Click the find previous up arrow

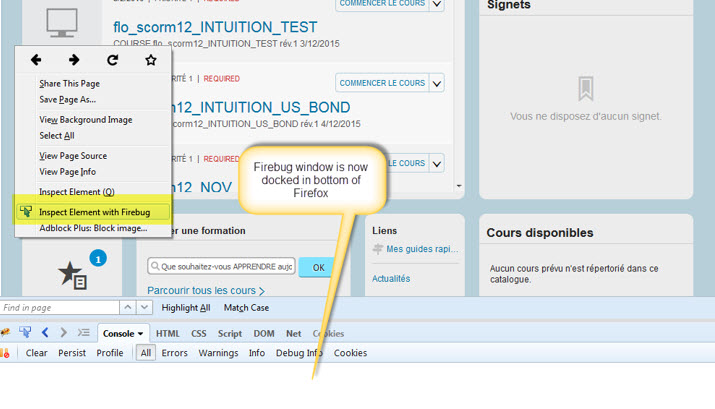point(128,308)
